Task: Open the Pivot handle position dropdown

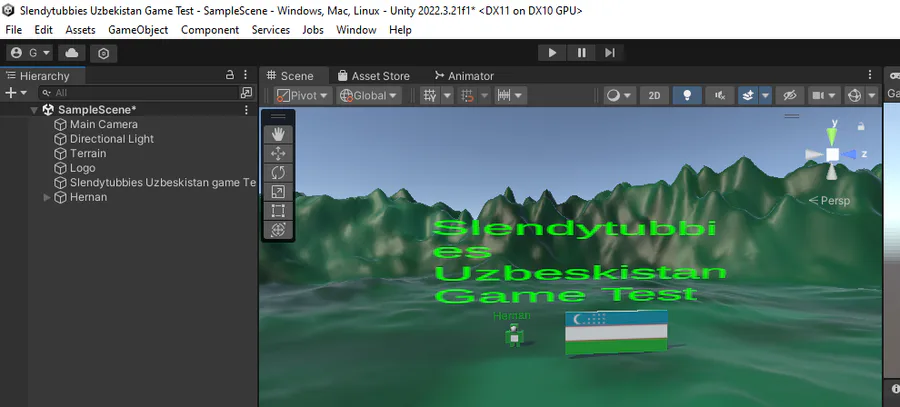Action: pos(302,95)
